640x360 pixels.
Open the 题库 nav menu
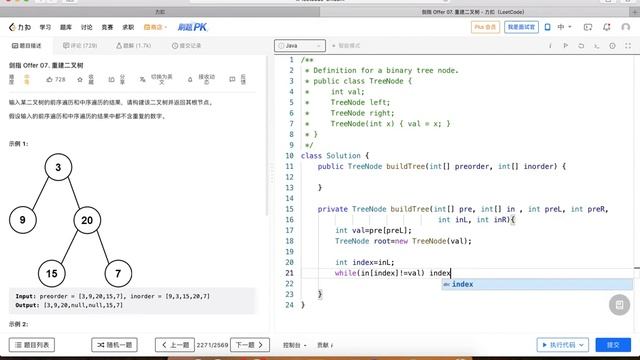[x=66, y=27]
